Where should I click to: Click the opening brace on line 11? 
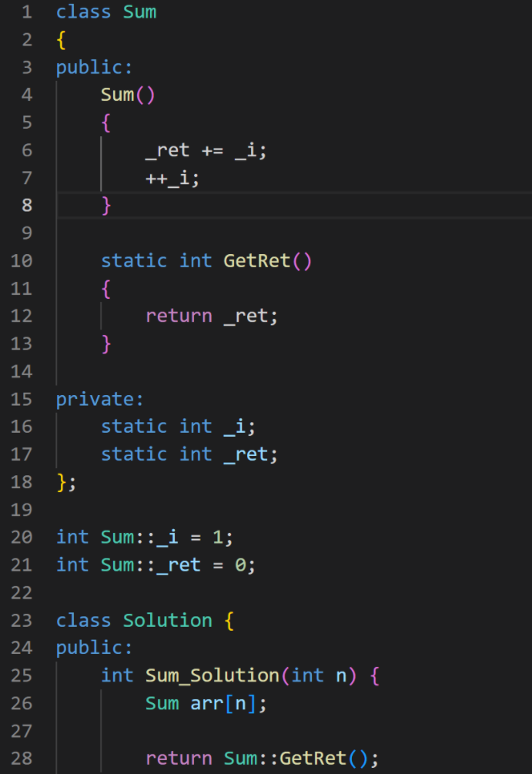click(106, 288)
